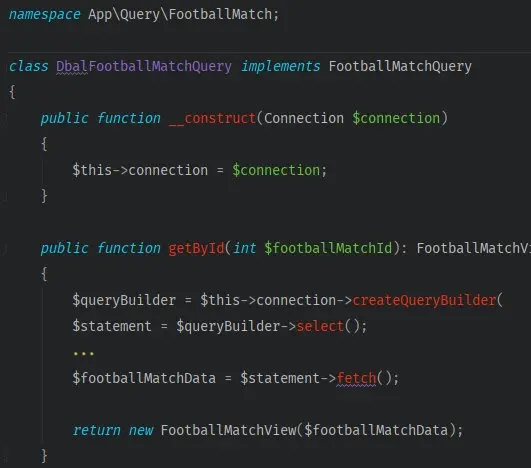Click getById closing brace
This screenshot has width=531, height=468.
click(44, 456)
